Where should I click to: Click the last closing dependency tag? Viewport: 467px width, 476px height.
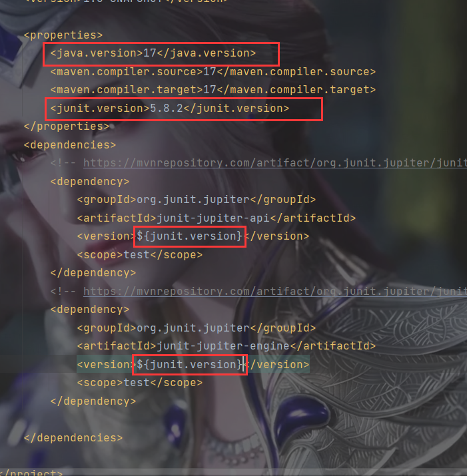pyautogui.click(x=93, y=401)
